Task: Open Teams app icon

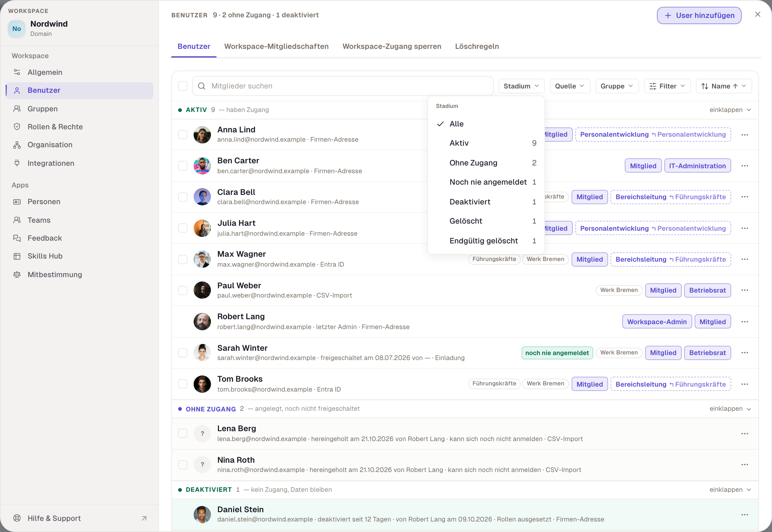Action: point(17,220)
